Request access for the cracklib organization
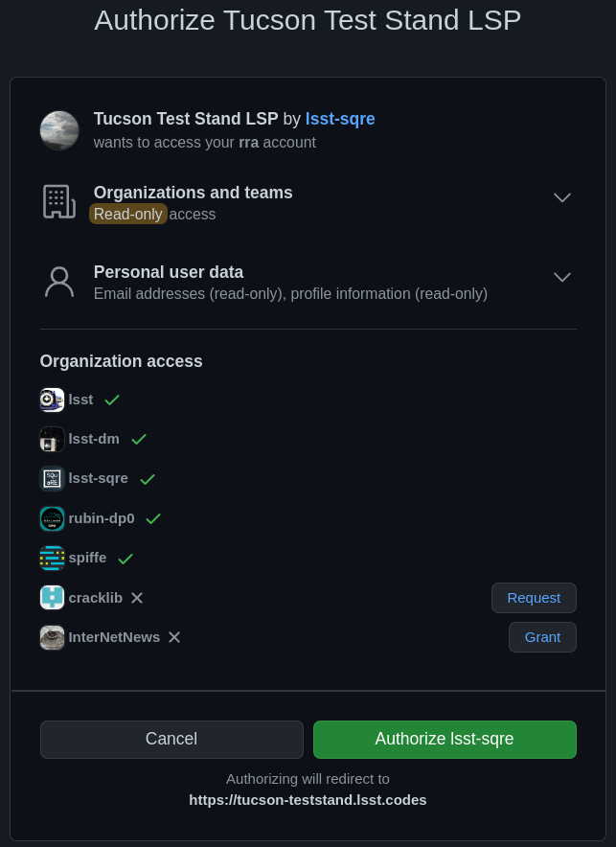Screen dimensions: 616x847 (x=534, y=597)
